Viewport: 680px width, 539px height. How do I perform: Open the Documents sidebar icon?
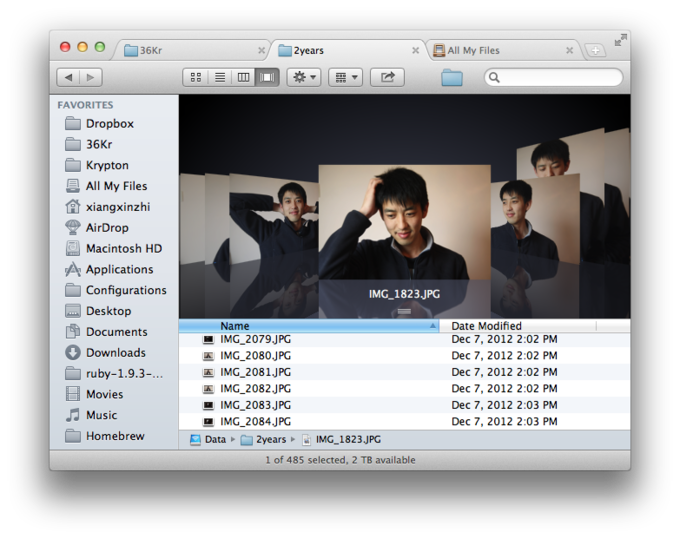(72, 332)
